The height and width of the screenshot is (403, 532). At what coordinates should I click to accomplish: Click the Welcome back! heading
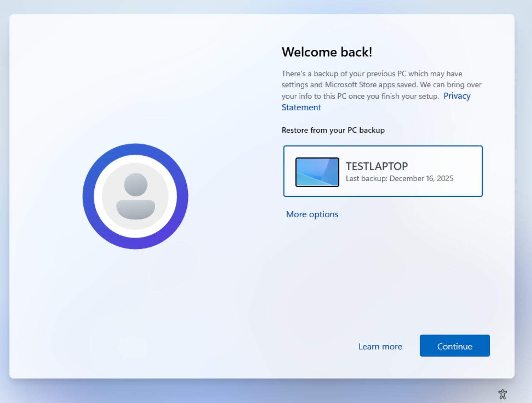point(327,52)
